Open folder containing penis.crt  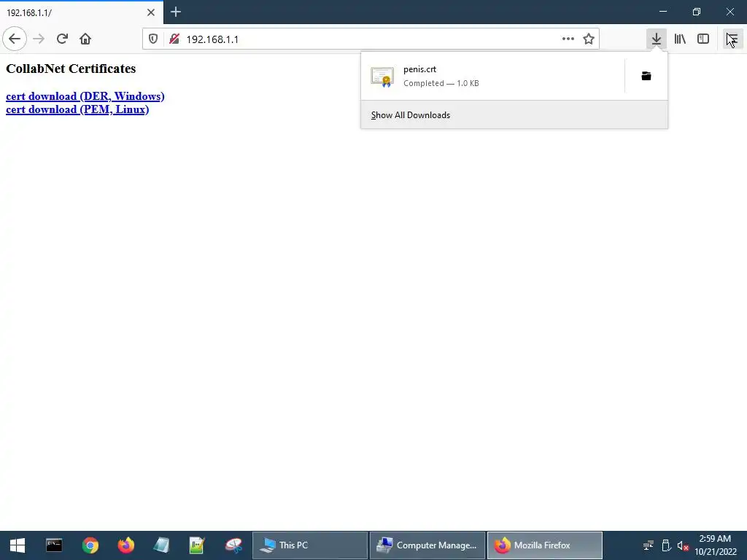point(646,76)
